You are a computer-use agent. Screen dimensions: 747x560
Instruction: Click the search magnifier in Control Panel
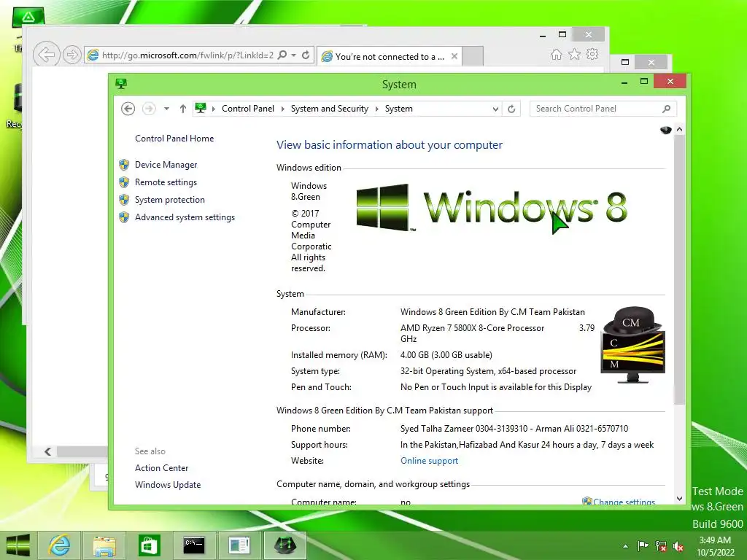pyautogui.click(x=667, y=109)
